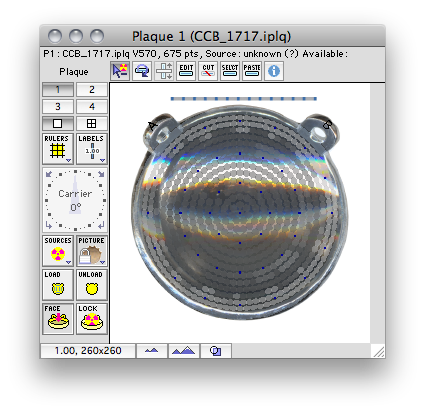Image resolution: width=425 pixels, height=413 pixels.
Task: Toggle the LOCK sources button
Action: [x=92, y=319]
